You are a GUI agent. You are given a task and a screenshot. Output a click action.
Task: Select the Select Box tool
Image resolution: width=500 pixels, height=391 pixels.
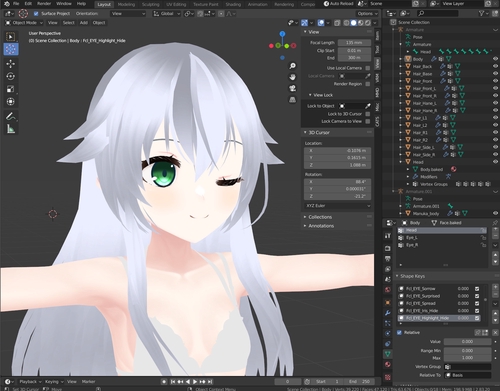pyautogui.click(x=11, y=37)
